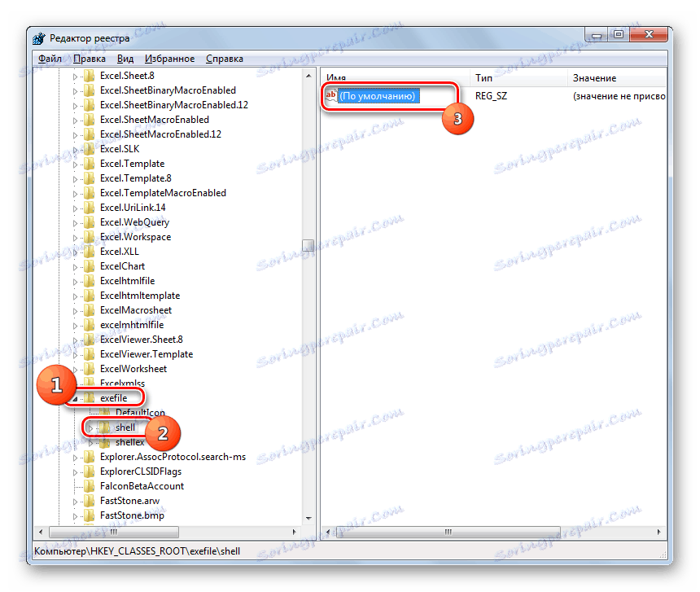The image size is (700, 592).
Task: Click the Registry Editor title bar icon
Action: point(39,38)
